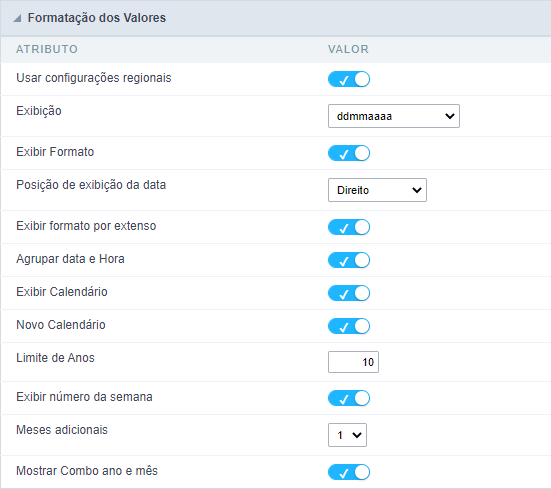Disable the Novo Calendário switch

point(349,326)
